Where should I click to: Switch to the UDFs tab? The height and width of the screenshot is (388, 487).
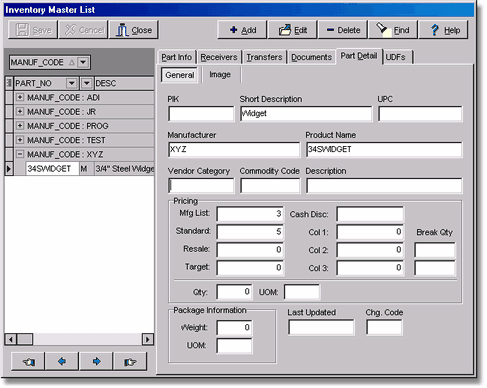(398, 57)
